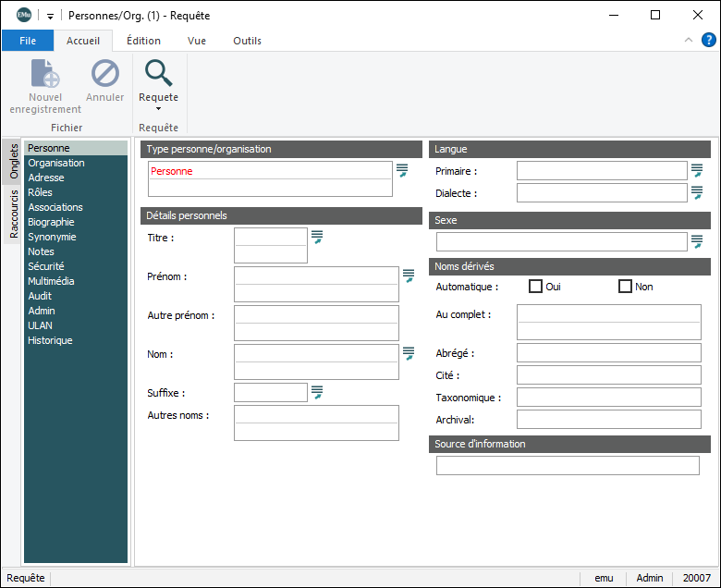
Task: Open the lookup icon for Primaire language
Action: 697,170
